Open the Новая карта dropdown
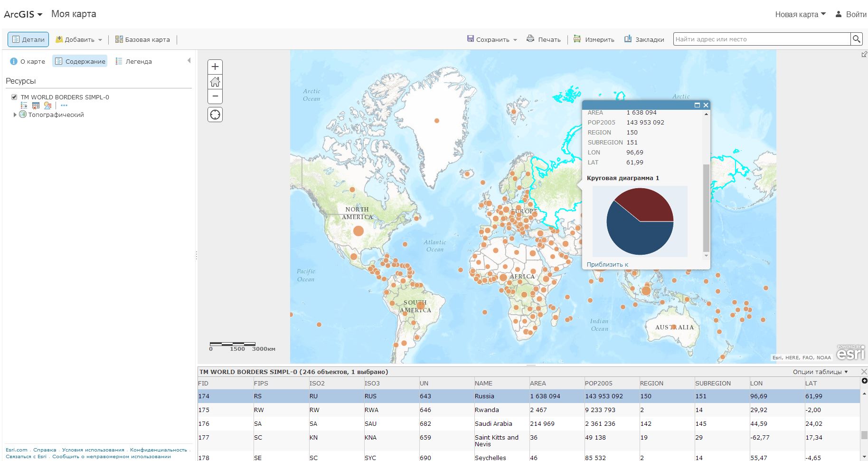868x461 pixels. 800,14
